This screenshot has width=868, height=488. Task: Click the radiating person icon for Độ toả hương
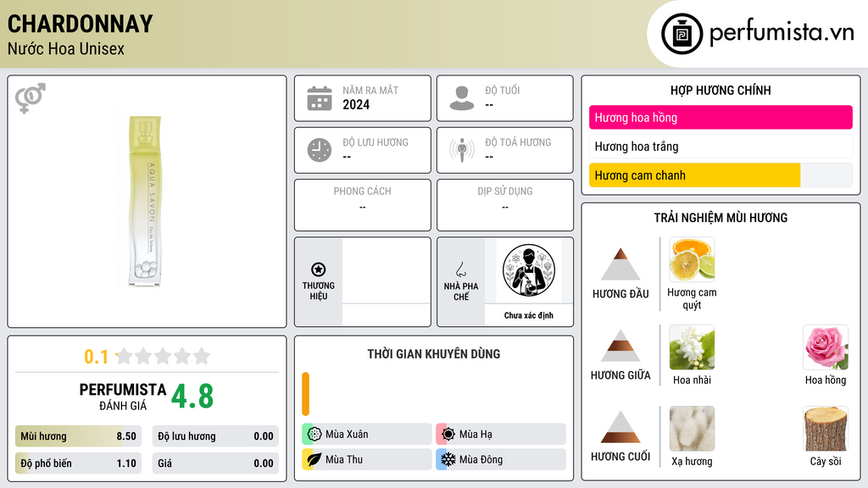click(462, 150)
